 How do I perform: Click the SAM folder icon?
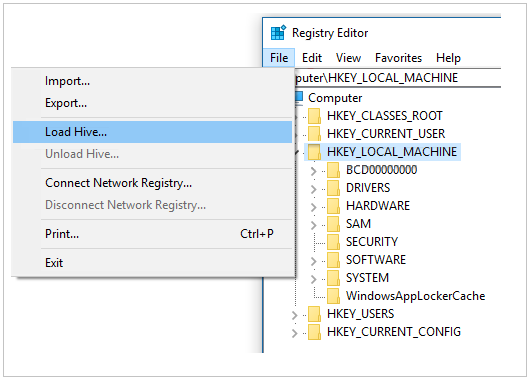pyautogui.click(x=334, y=224)
